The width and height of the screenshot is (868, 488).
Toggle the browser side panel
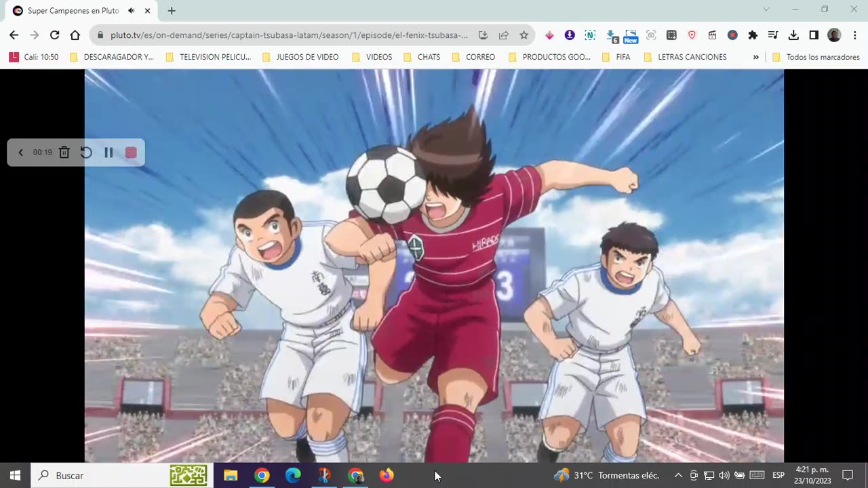click(814, 35)
